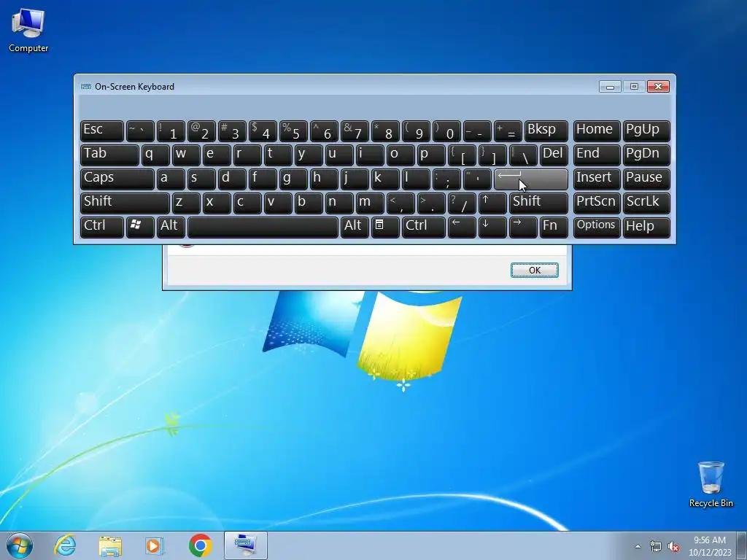Hit the context menu key
The width and height of the screenshot is (747, 560).
coord(385,226)
